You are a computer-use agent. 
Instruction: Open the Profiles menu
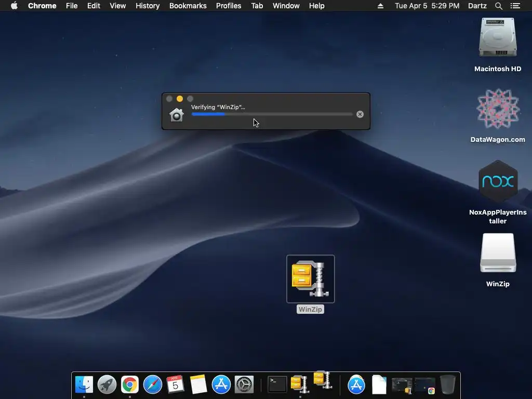point(229,6)
